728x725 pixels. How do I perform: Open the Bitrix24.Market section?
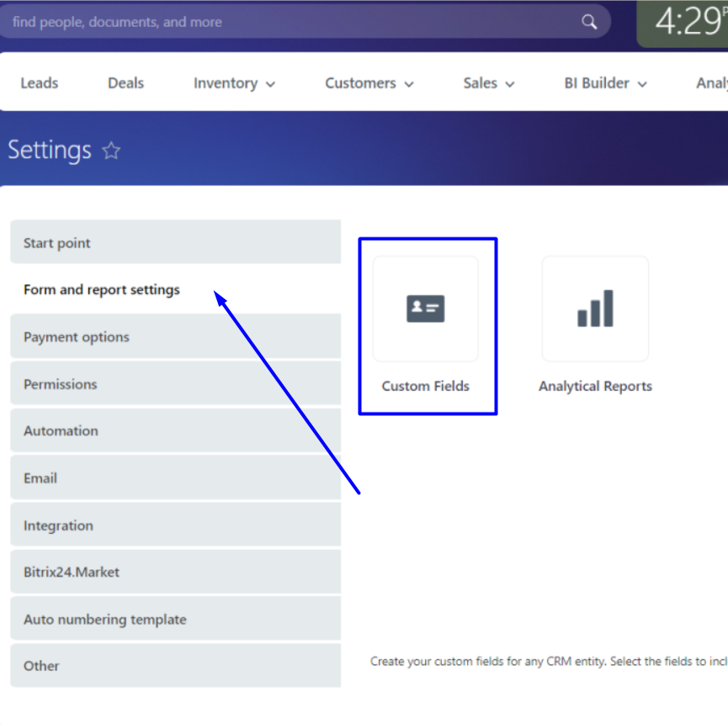(x=175, y=573)
